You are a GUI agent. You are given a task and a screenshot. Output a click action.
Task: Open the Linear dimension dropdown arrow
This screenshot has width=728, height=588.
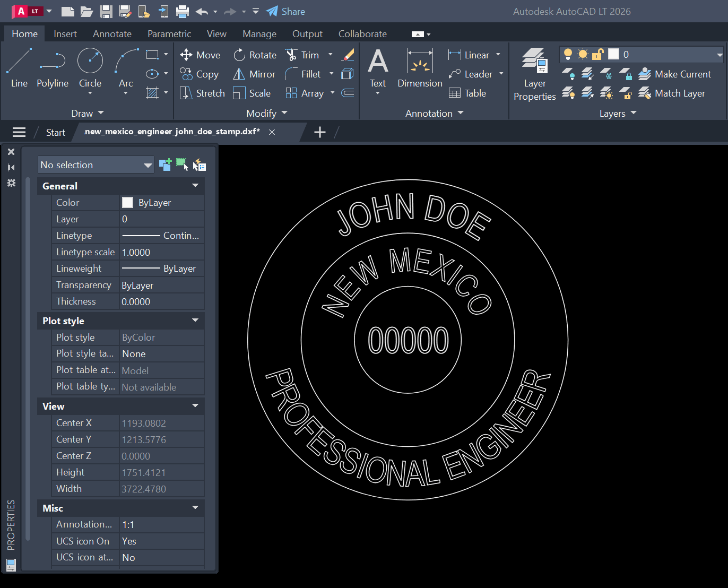pyautogui.click(x=498, y=55)
